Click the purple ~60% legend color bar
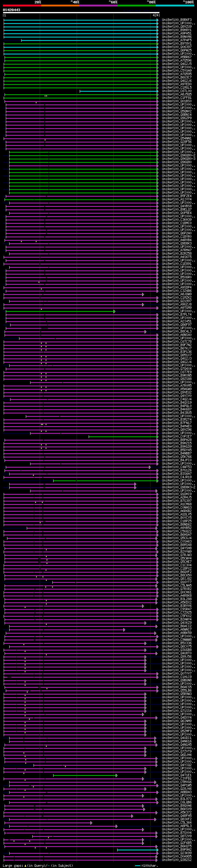Viewport: 197px width, 868px height. point(98,6)
